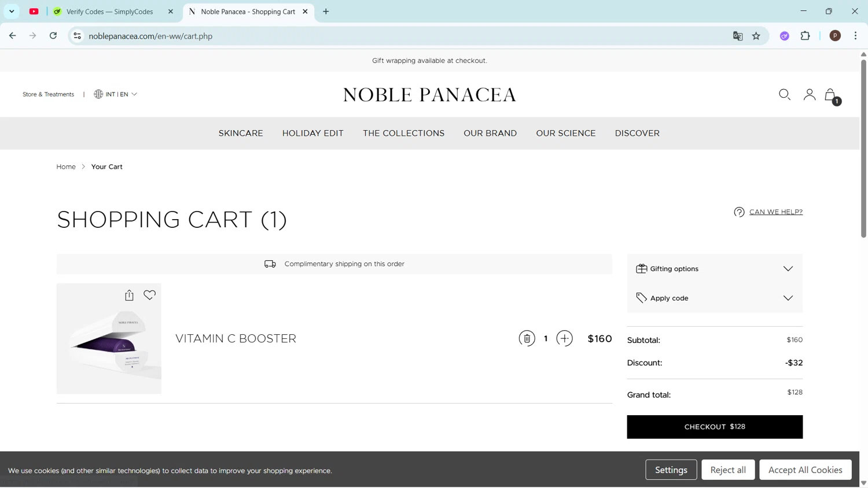
Task: Reload the page with refresh icon
Action: pyautogui.click(x=53, y=36)
